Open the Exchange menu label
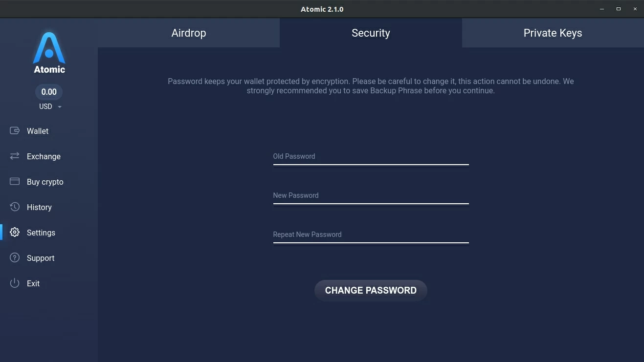Screen dimensions: 644x362 point(44,156)
